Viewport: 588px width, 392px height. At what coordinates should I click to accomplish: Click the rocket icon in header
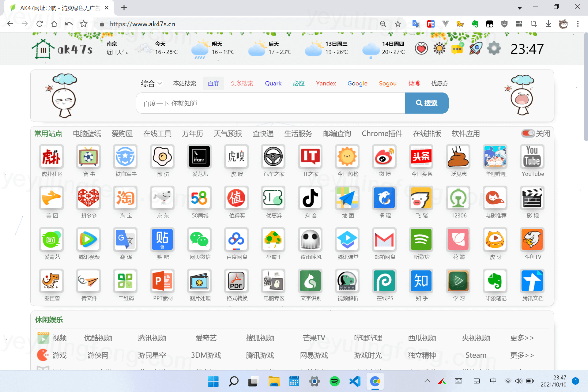point(476,49)
